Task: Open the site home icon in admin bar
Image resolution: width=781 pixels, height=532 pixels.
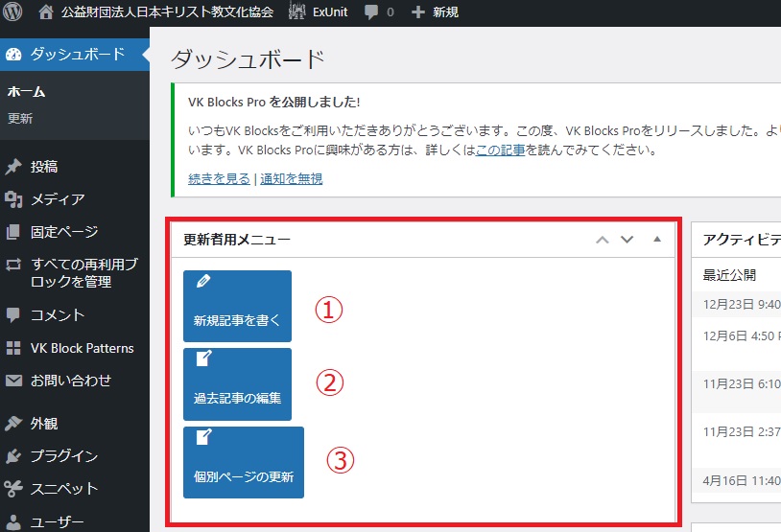Action: tap(46, 12)
